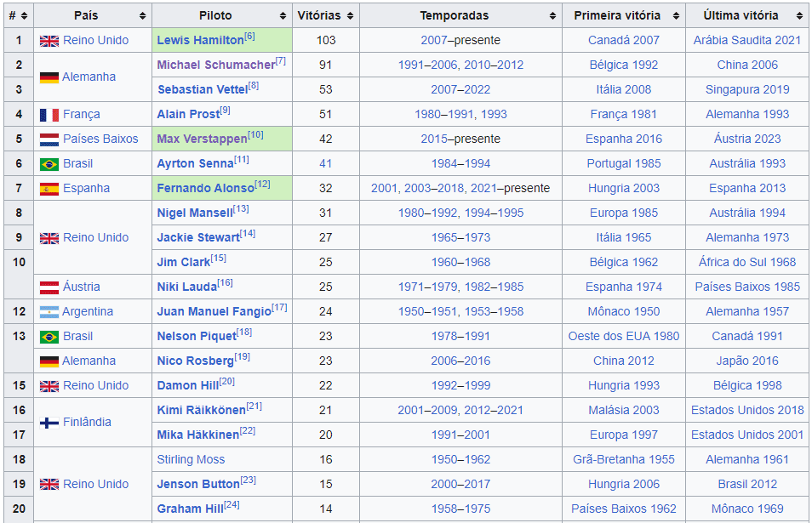Click the Spain flag icon
This screenshot has height=523, width=812.
click(49, 189)
